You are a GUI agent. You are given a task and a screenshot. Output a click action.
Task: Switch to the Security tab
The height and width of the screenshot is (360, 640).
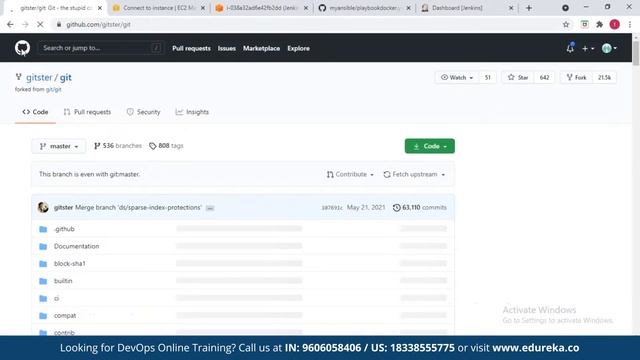(x=143, y=112)
